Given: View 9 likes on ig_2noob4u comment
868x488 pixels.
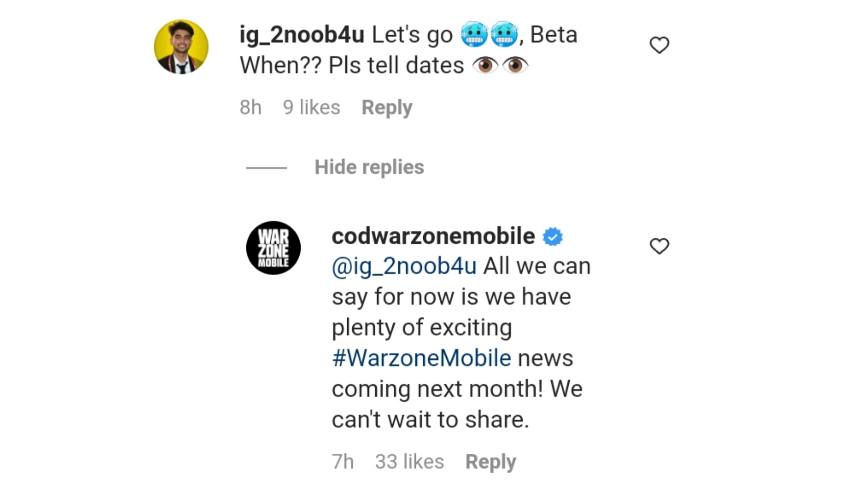Looking at the screenshot, I should pyautogui.click(x=311, y=107).
